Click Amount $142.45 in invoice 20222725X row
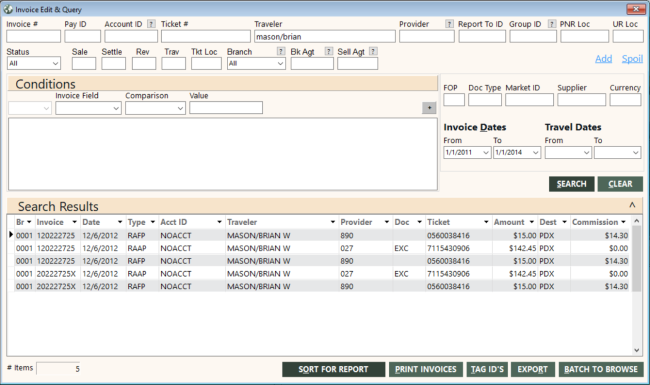The width and height of the screenshot is (650, 385). point(523,274)
